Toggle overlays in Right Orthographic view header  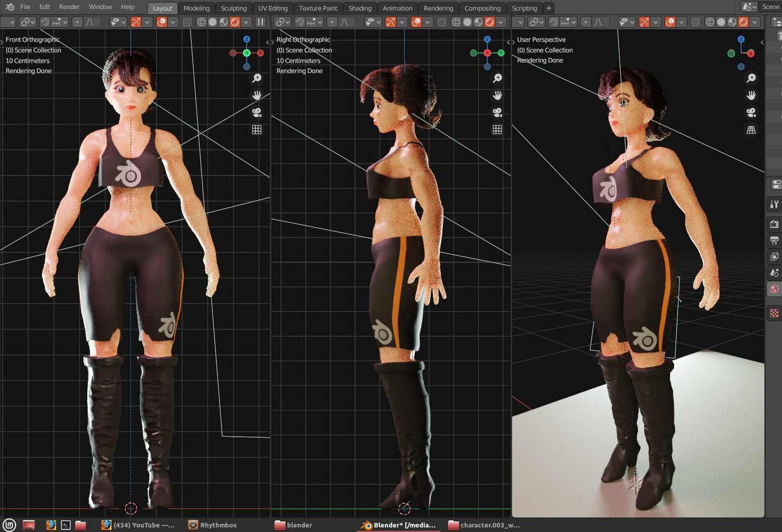pyautogui.click(x=416, y=22)
